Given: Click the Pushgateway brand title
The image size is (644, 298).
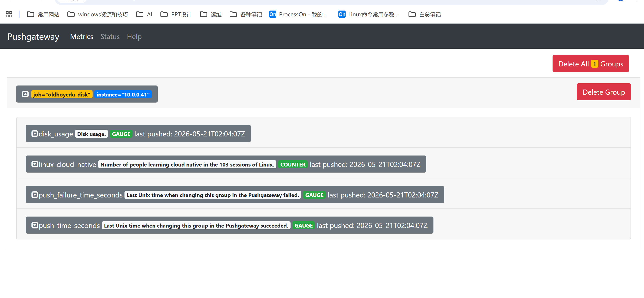Looking at the screenshot, I should pos(33,36).
